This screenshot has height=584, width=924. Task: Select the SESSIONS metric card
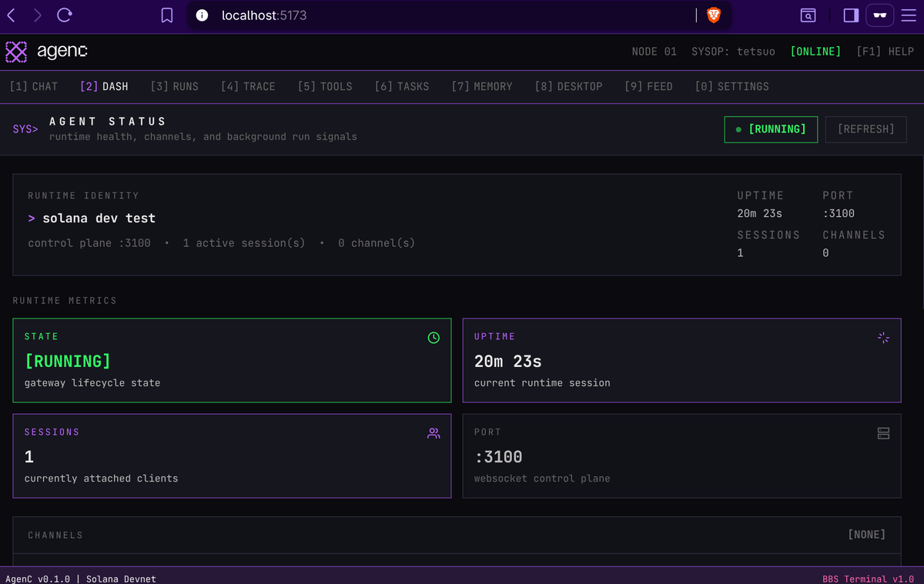232,456
